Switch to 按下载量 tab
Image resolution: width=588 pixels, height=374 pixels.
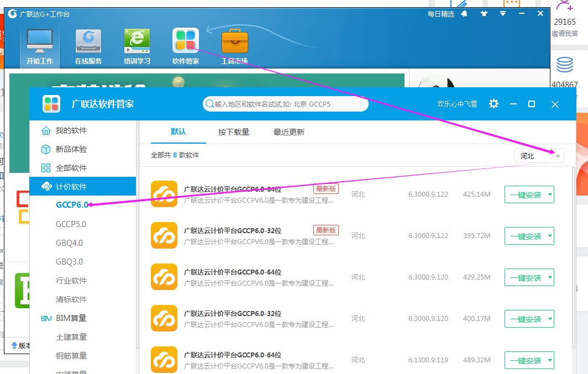click(234, 132)
